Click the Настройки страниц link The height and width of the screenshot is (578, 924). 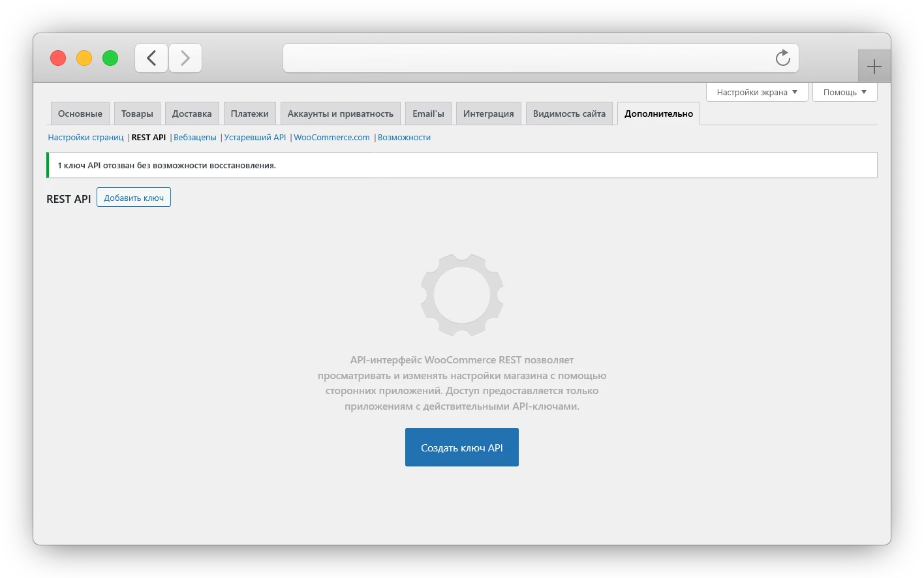[85, 138]
